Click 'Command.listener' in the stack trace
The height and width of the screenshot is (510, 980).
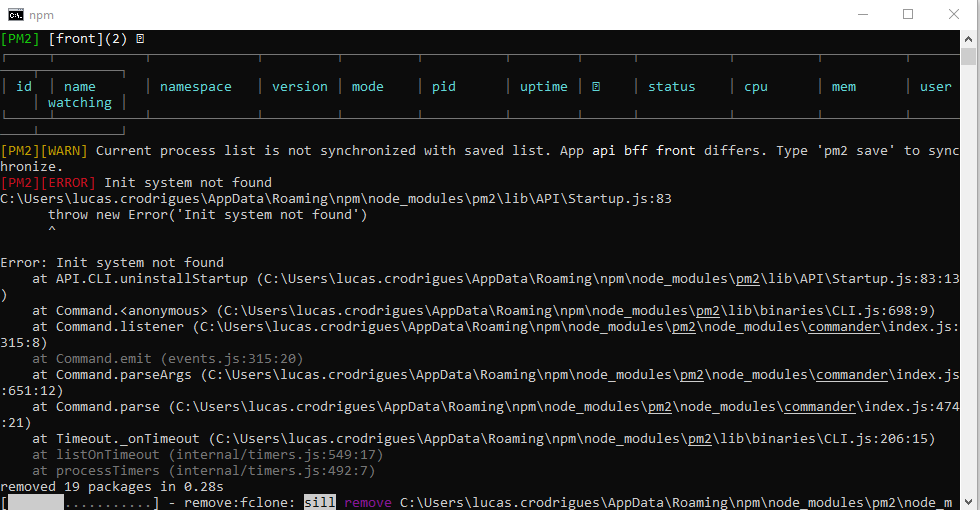click(120, 327)
